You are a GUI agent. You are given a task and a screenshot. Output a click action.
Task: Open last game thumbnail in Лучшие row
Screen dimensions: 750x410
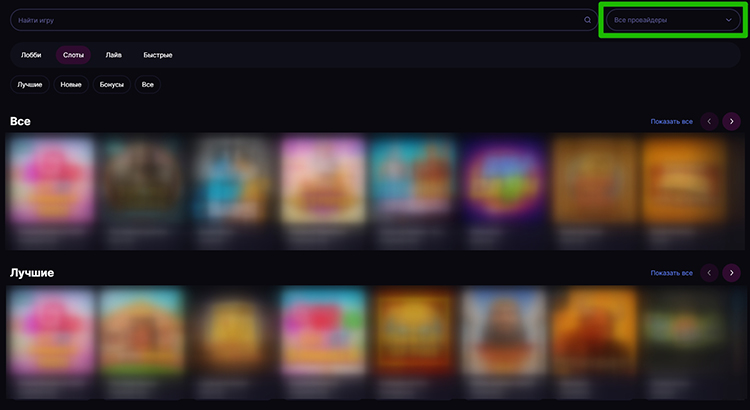pos(684,343)
